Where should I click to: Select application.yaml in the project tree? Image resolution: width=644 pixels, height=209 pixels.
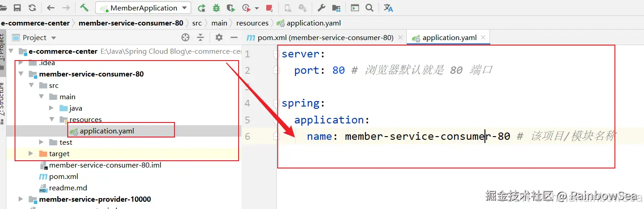[x=107, y=131]
